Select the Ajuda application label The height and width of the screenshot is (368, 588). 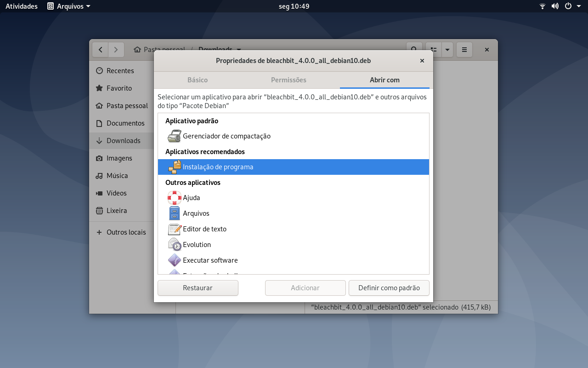[x=192, y=198]
